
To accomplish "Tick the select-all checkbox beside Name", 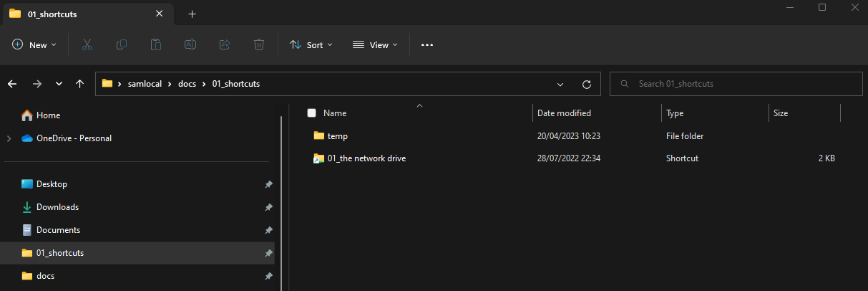I will 311,113.
